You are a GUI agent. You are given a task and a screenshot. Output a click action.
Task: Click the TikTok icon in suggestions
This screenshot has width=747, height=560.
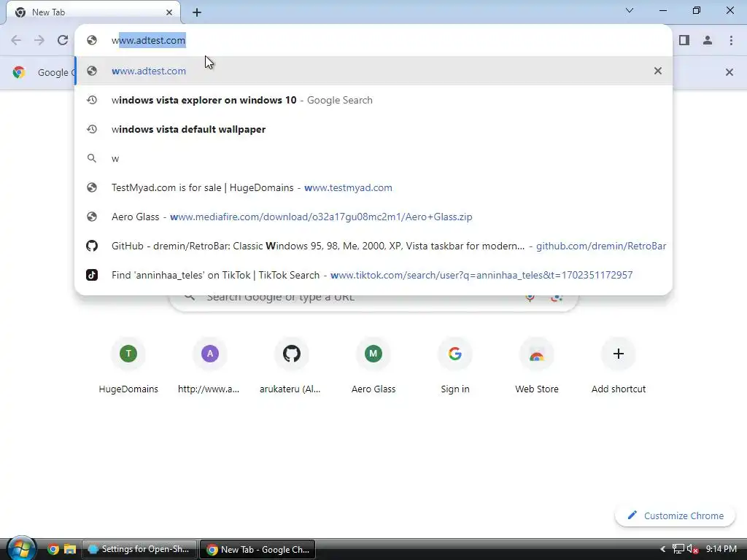92,275
